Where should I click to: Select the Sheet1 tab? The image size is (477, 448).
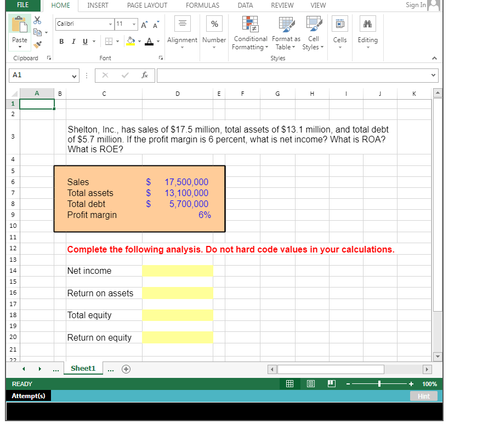point(83,368)
